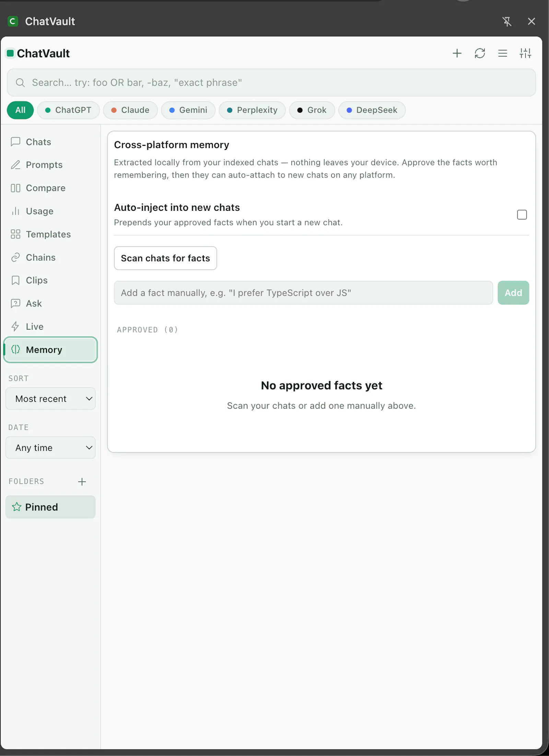Click the green Add button

click(513, 293)
